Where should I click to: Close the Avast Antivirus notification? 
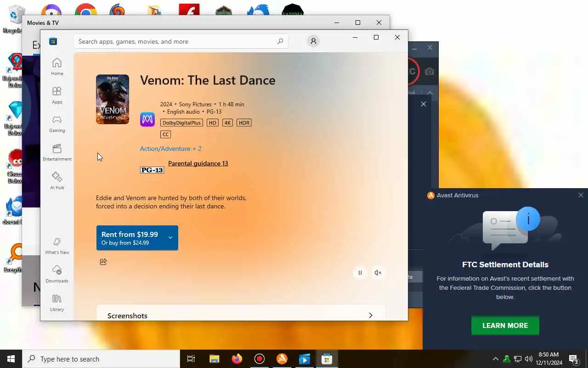click(581, 195)
